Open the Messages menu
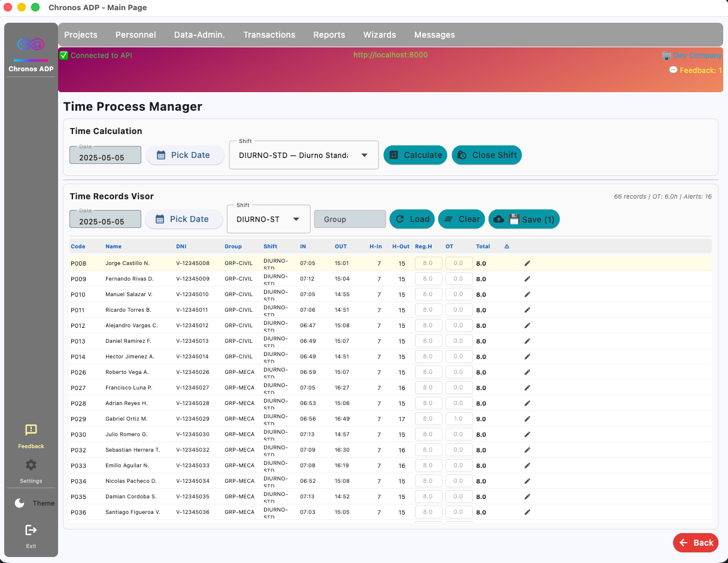728x563 pixels. (435, 35)
